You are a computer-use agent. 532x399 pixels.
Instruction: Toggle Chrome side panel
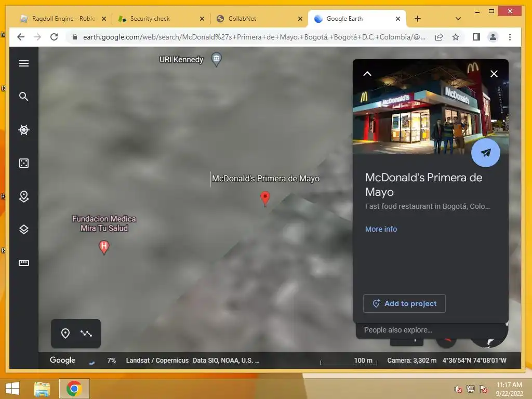(476, 37)
